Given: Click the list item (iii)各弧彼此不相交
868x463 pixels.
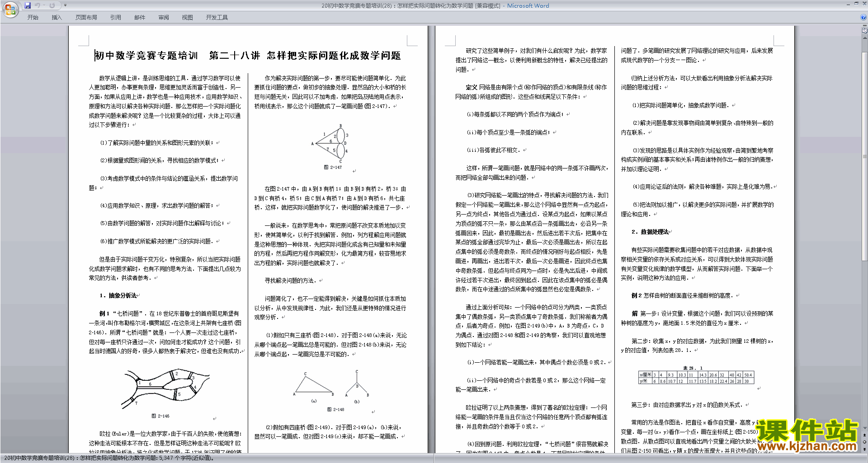Looking at the screenshot, I should click(x=493, y=150).
